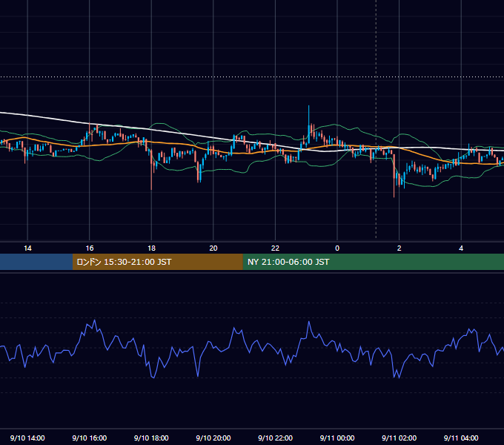
Task: Click the 9/10 18:00 time label
Action: pyautogui.click(x=151, y=438)
